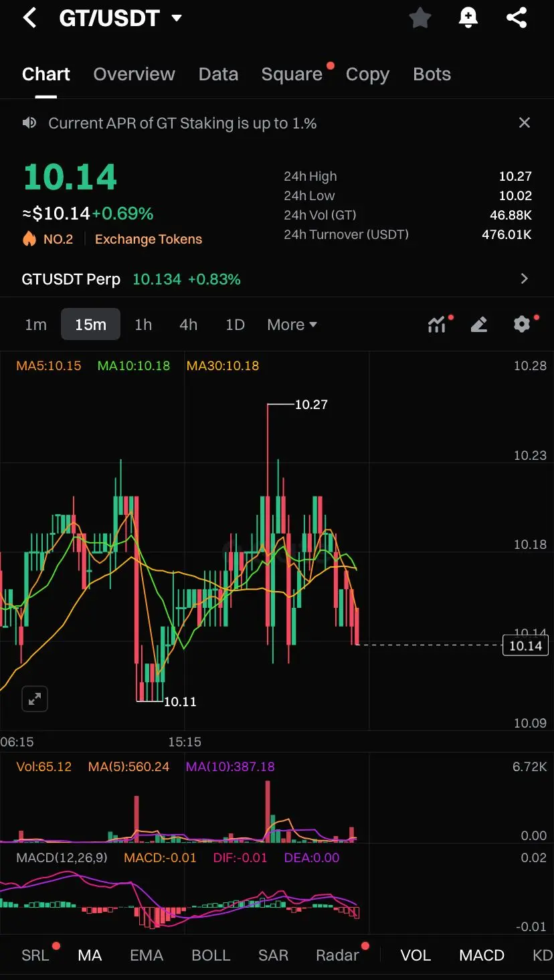Tap the 24h Low value 10.02
554x980 pixels.
pyautogui.click(x=515, y=195)
